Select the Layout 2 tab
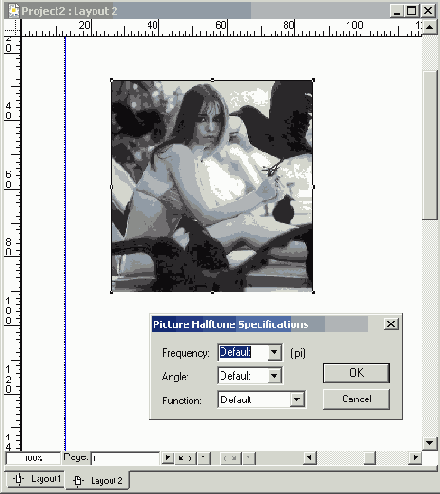 coord(98,480)
